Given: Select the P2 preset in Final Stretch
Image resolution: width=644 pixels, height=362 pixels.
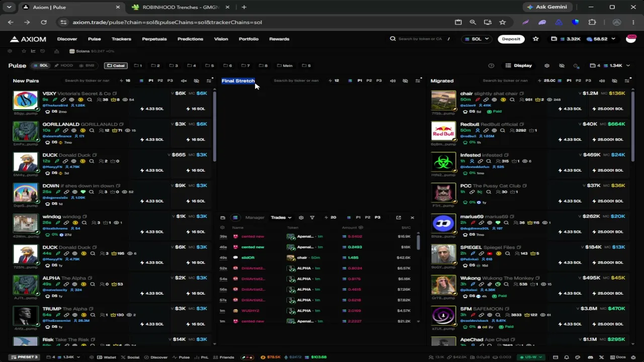Looking at the screenshot, I should [x=369, y=80].
